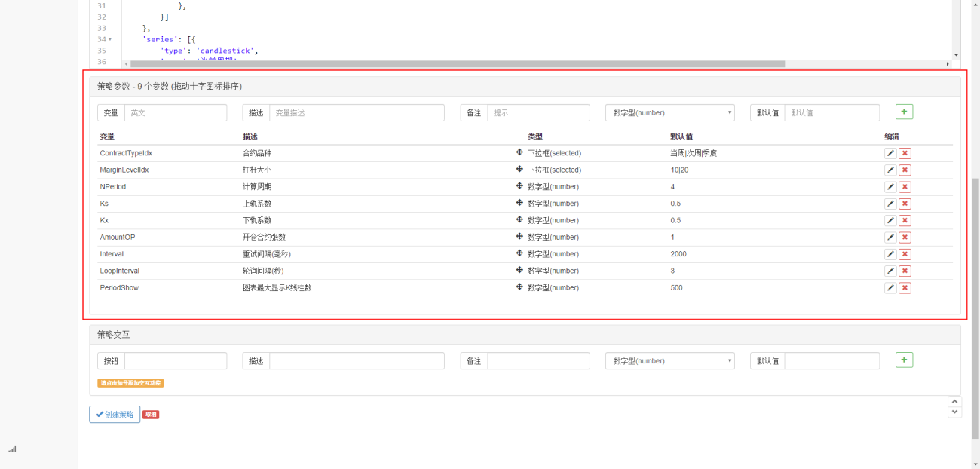This screenshot has width=980, height=469.
Task: Add new strategy parameter with green plus
Action: point(904,112)
